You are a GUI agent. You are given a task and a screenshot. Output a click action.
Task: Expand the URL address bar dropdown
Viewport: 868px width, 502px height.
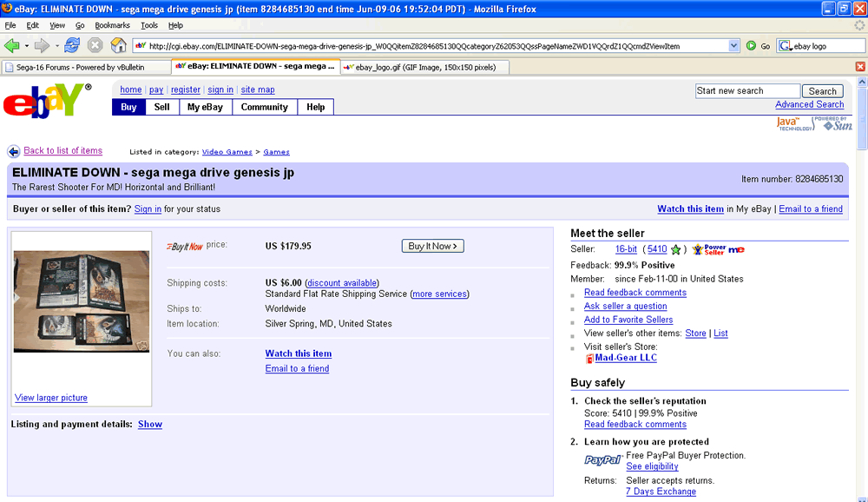pyautogui.click(x=734, y=46)
